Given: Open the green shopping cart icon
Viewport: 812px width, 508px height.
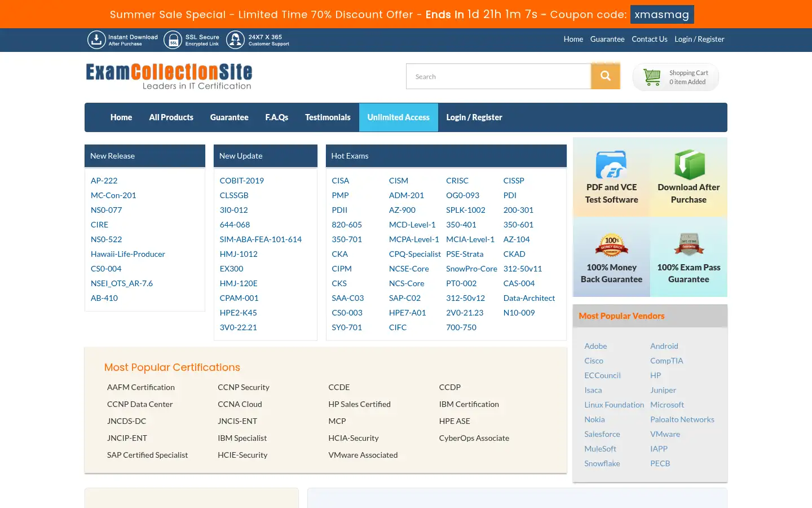Looking at the screenshot, I should click(652, 77).
